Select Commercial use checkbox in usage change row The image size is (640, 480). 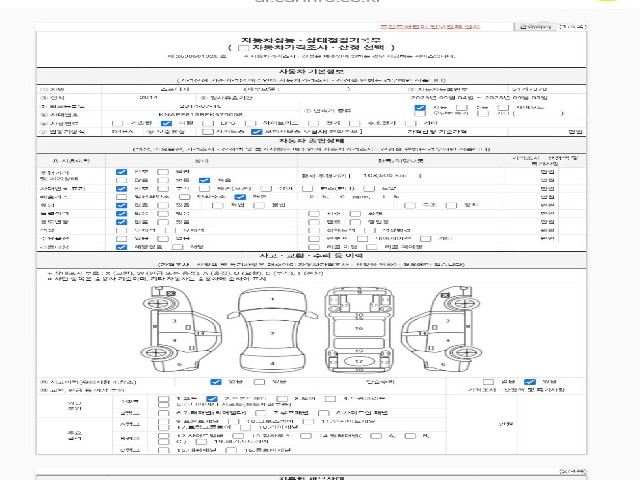(356, 222)
